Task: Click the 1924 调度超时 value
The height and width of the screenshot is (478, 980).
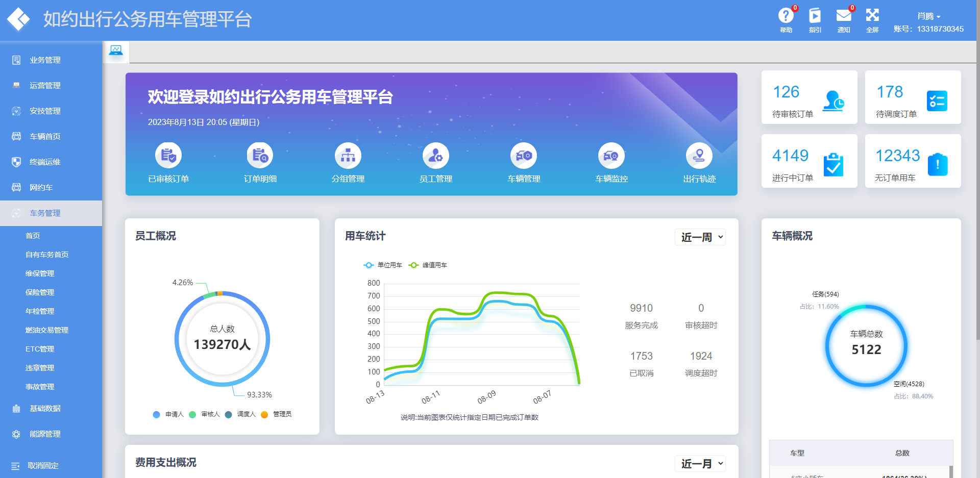Action: click(701, 356)
